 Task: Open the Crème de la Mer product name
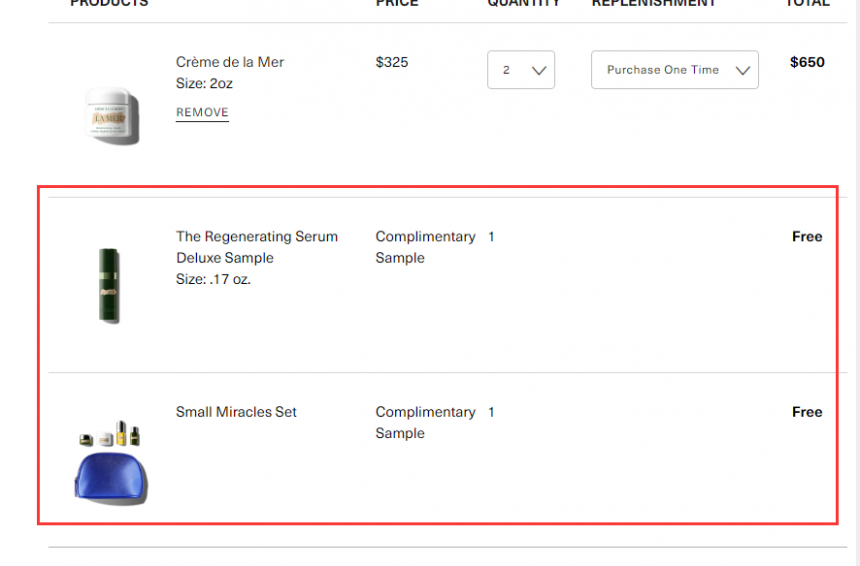[230, 62]
